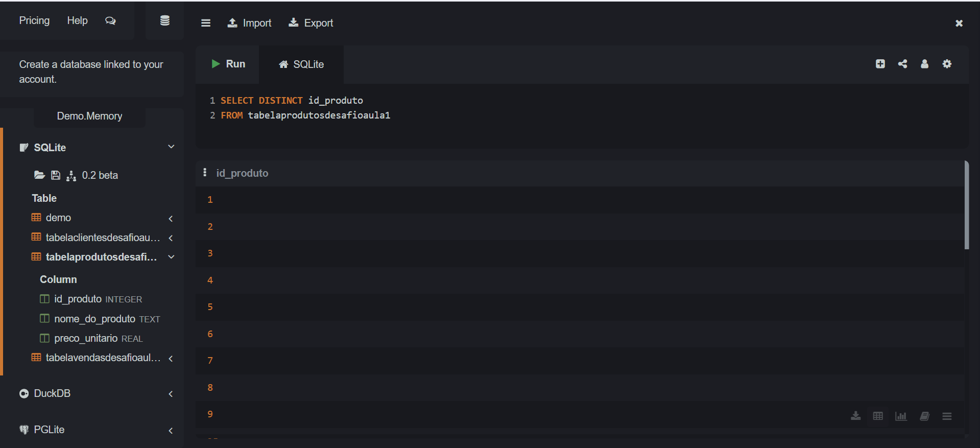Viewport: 980px width, 448px height.
Task: Collapse the SQLite section chevron
Action: coord(171,147)
